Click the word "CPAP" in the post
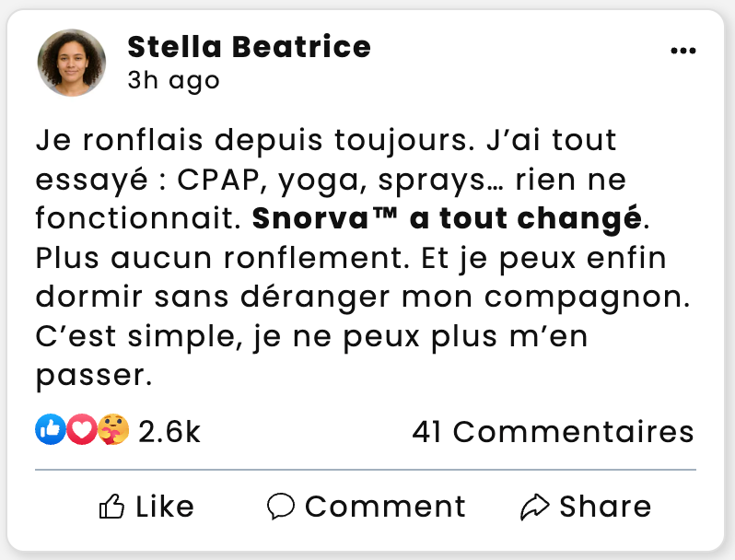Image resolution: width=735 pixels, height=560 pixels. (217, 181)
